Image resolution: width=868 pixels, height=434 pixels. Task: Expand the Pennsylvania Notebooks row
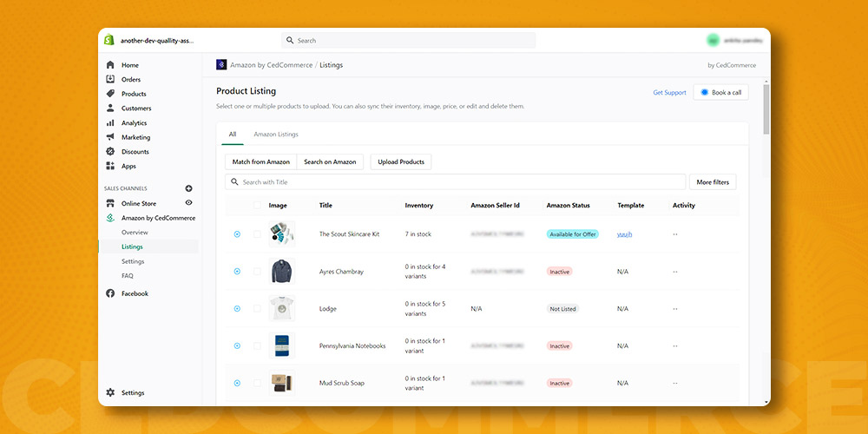point(237,345)
